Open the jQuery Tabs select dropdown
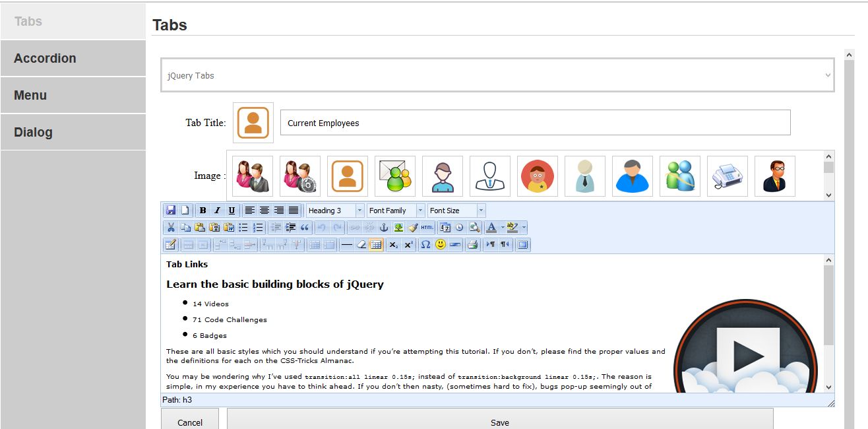This screenshot has width=868, height=429. point(498,75)
